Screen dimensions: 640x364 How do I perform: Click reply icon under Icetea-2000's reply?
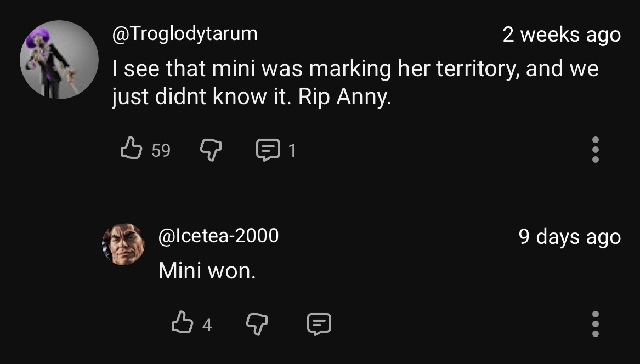(x=319, y=324)
